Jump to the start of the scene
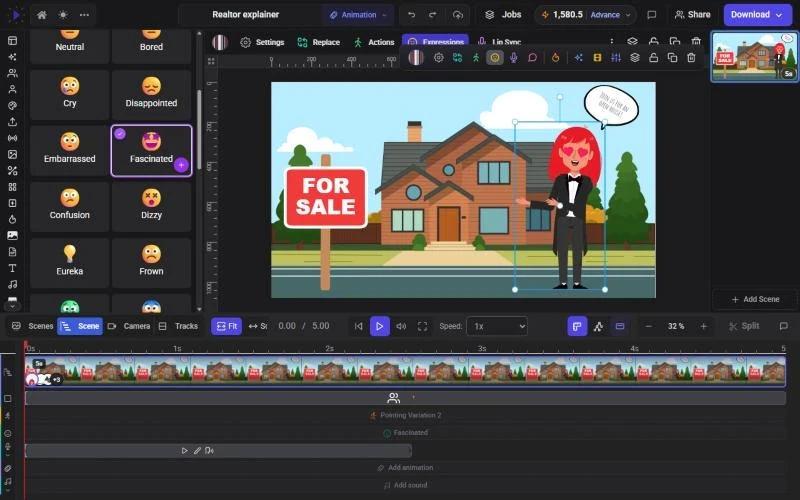Viewport: 800px width, 500px height. click(359, 326)
